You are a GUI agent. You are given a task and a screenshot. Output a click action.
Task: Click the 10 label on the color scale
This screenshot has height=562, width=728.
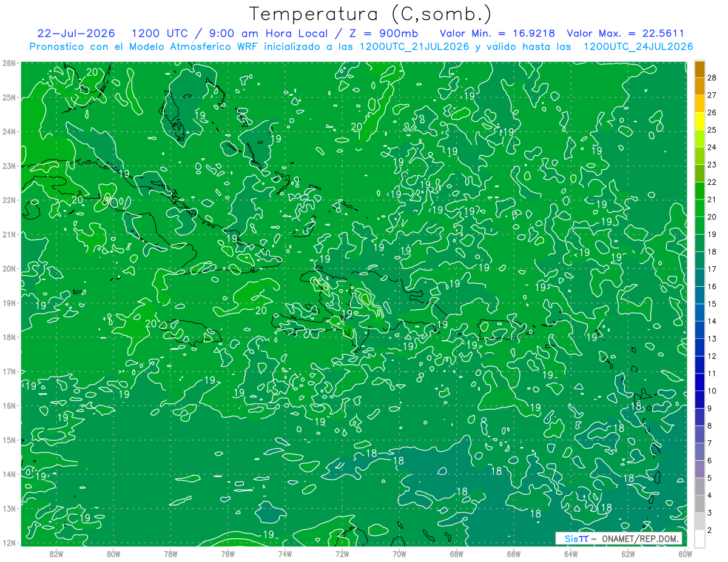click(x=712, y=391)
